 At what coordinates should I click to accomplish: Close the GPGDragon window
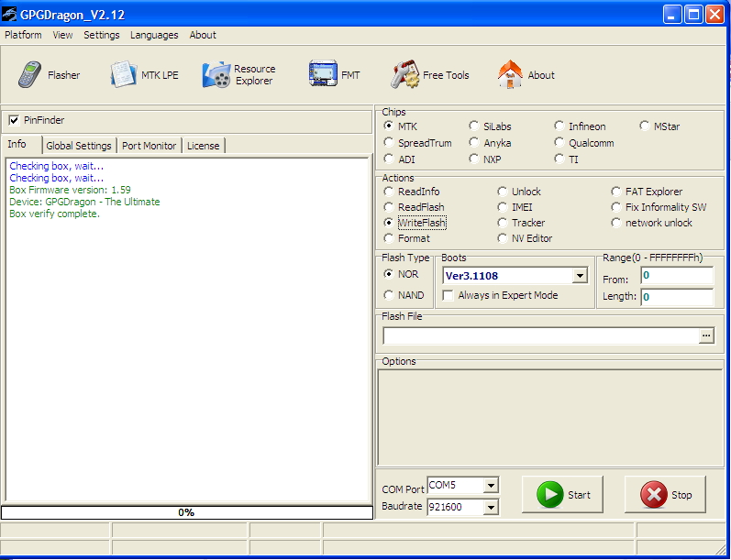(714, 15)
